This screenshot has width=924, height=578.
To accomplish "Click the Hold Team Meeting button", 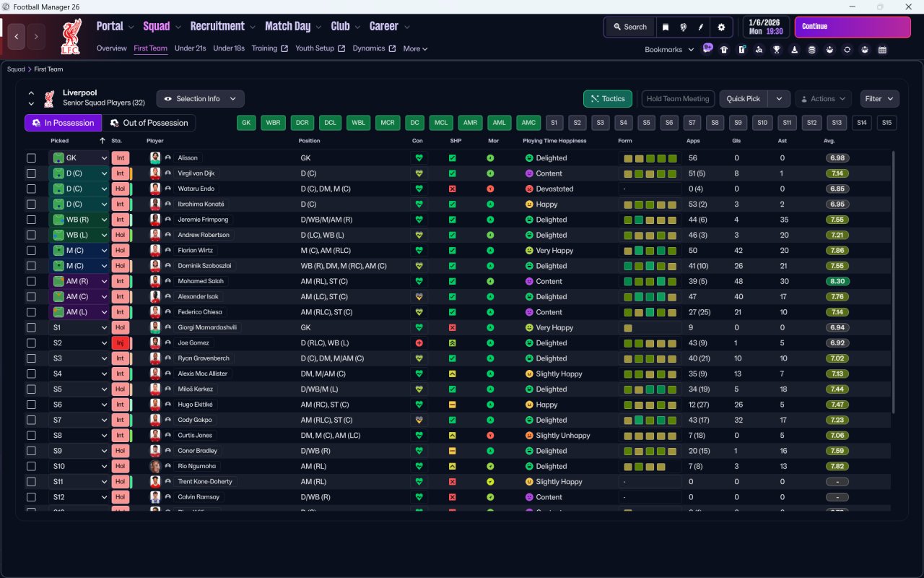I will (x=678, y=99).
